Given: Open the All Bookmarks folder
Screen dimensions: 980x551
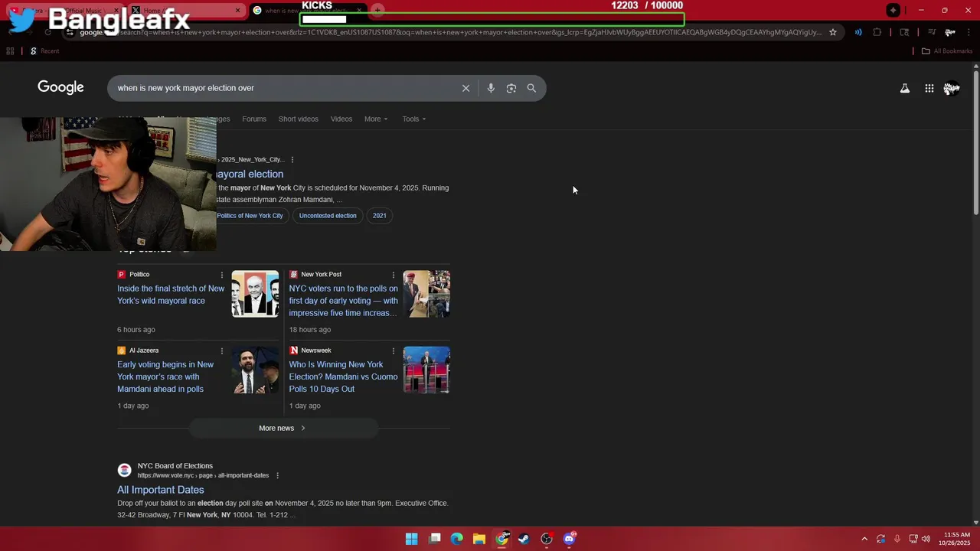Looking at the screenshot, I should (x=947, y=51).
